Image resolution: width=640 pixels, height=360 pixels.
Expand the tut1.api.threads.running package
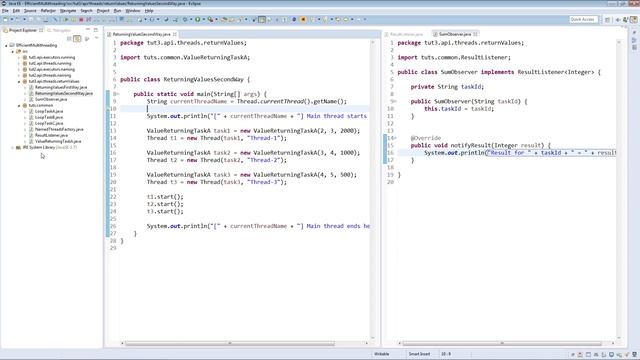point(19,64)
